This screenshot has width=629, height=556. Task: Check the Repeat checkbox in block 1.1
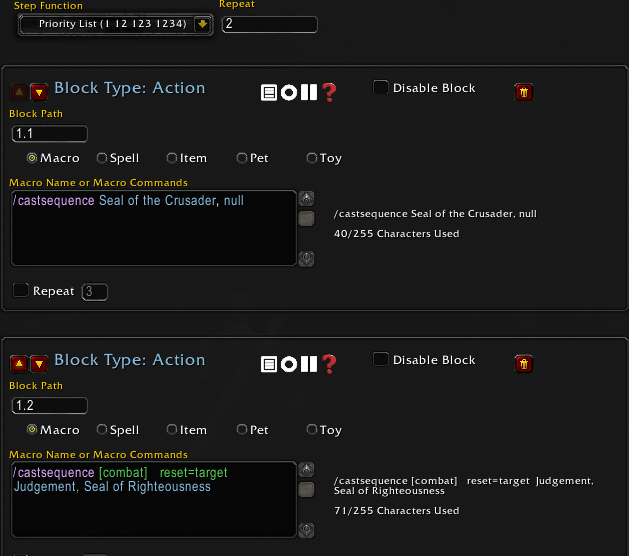click(x=21, y=290)
